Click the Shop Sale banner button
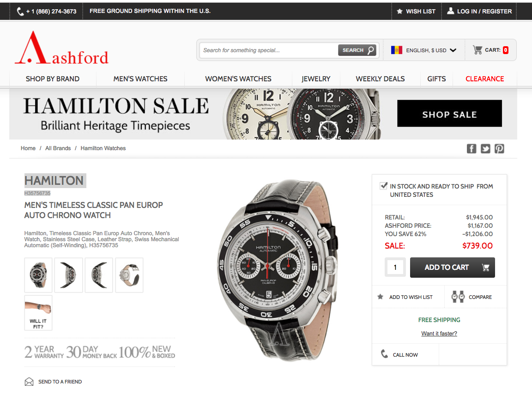 [x=449, y=113]
